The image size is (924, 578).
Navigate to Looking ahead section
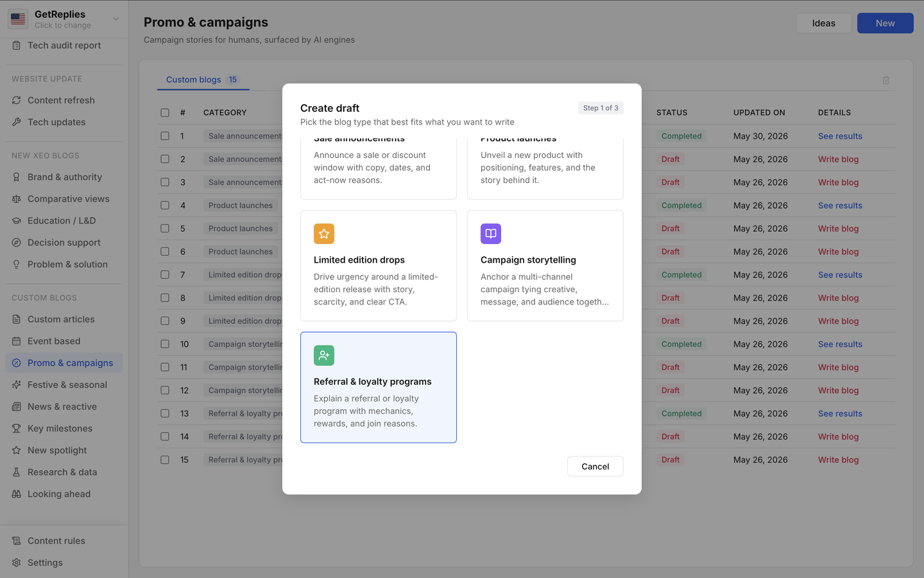coord(64,494)
